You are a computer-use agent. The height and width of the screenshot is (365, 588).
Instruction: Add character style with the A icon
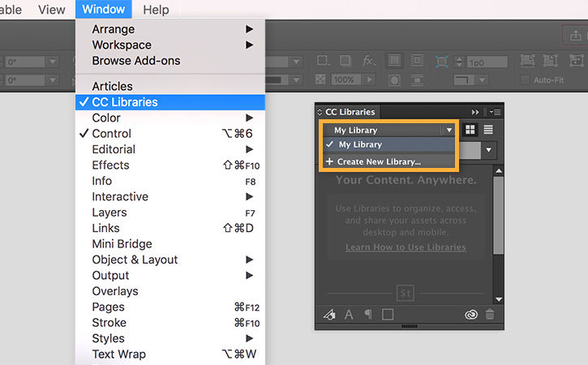(x=349, y=315)
